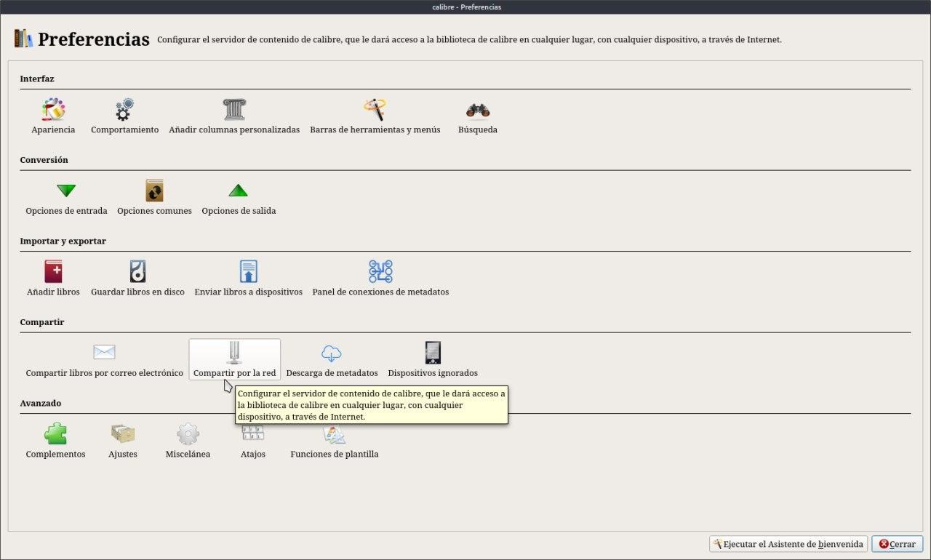Open the Atajos keyboard shortcuts

click(253, 441)
